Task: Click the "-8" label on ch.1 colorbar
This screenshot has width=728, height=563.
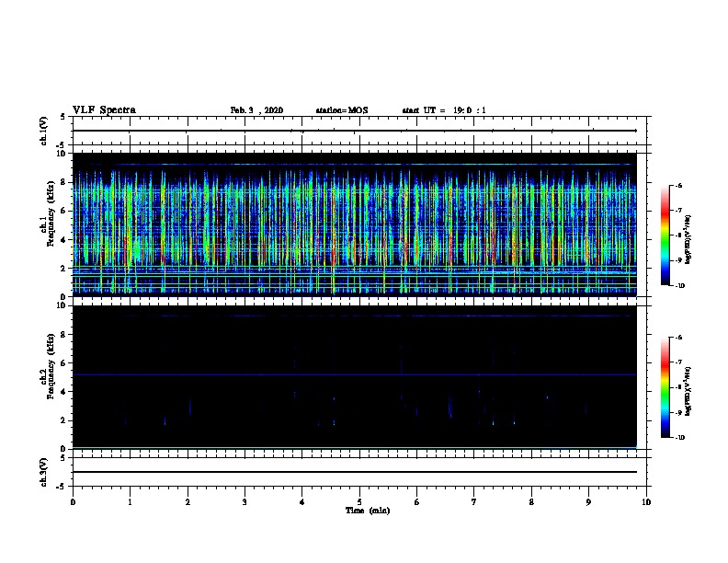Action: tap(677, 236)
